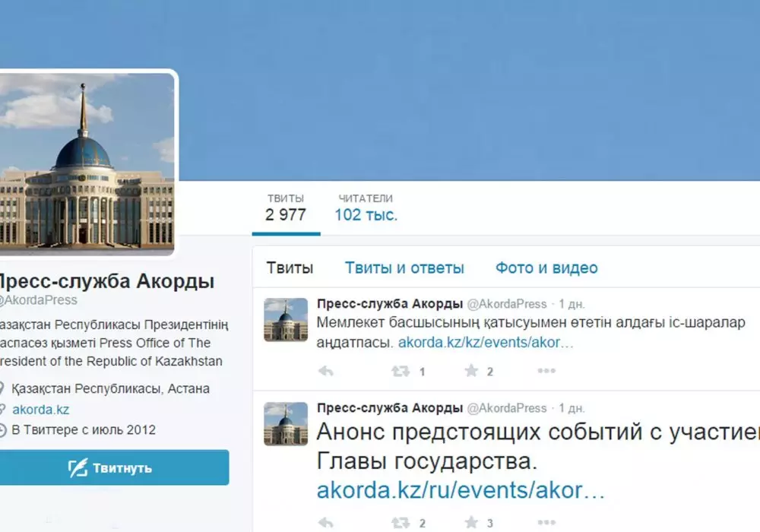Click the large Akorda palace profile photo
Viewport: 760px width, 532px height.
(x=87, y=163)
